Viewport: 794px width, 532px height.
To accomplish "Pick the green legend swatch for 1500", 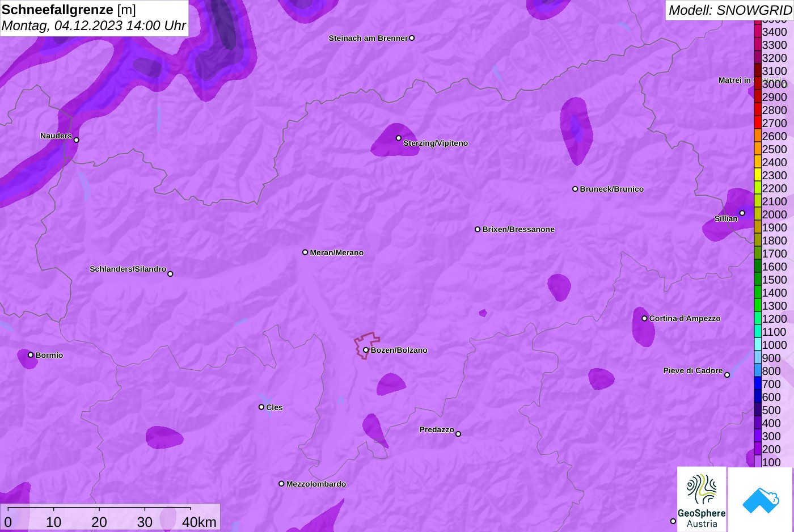I will click(x=758, y=280).
